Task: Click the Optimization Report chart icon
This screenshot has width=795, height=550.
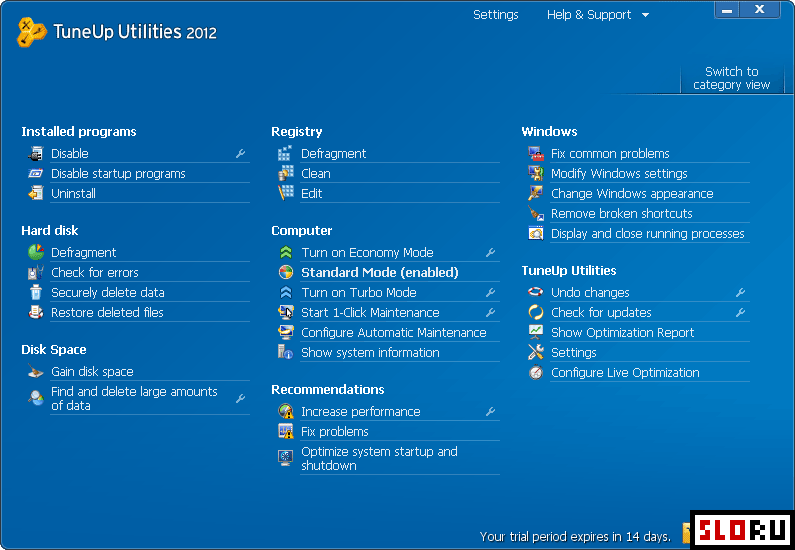Action: point(536,332)
